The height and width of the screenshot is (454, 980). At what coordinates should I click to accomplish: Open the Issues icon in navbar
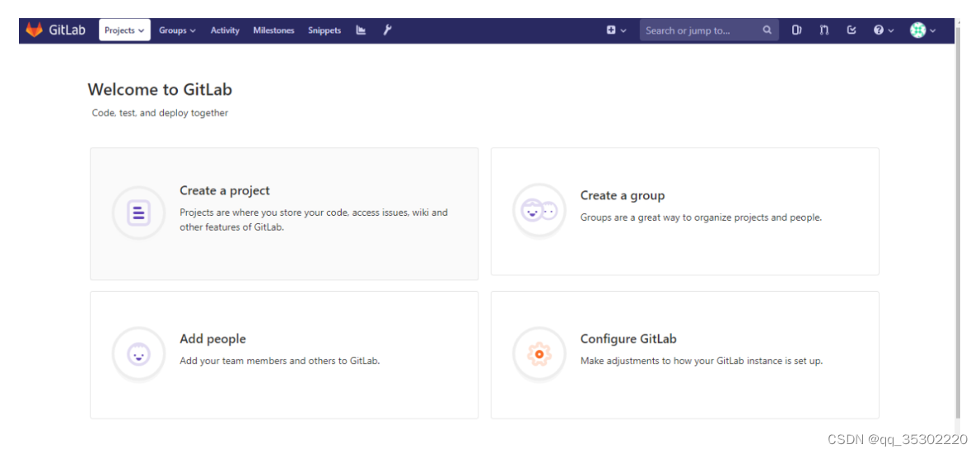point(796,30)
